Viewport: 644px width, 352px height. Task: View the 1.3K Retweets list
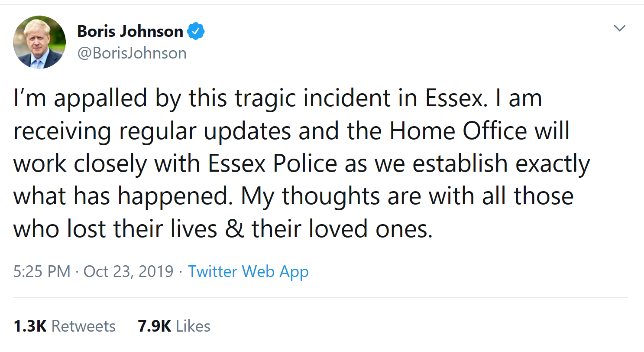click(x=65, y=326)
